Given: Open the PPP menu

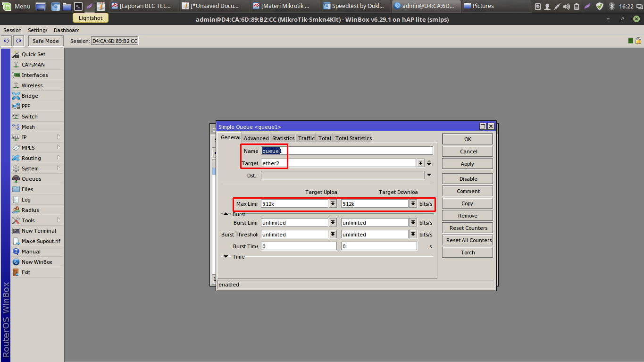Looking at the screenshot, I should [37, 106].
